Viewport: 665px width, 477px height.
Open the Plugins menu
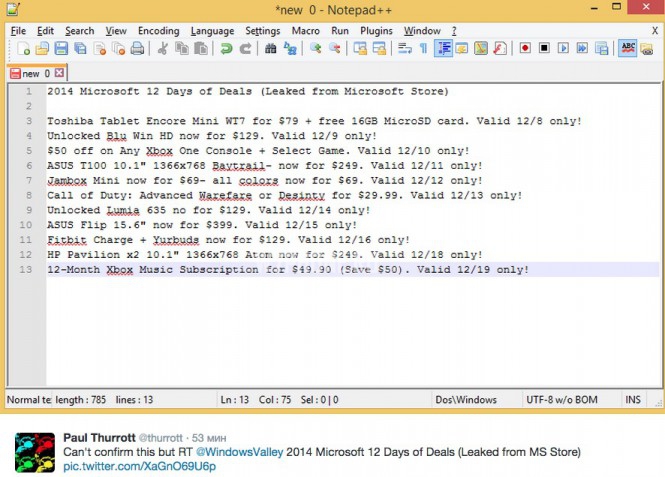tap(376, 31)
